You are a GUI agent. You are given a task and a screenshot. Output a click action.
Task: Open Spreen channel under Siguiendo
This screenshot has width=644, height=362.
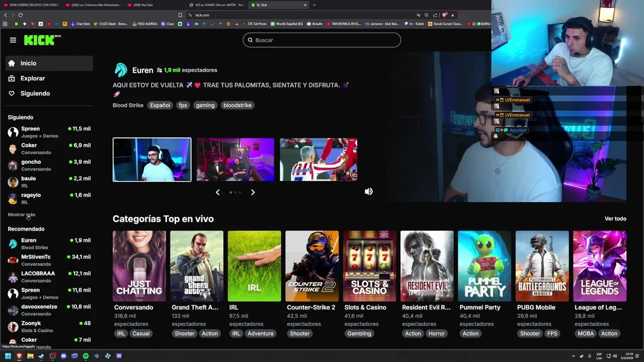pyautogui.click(x=49, y=132)
